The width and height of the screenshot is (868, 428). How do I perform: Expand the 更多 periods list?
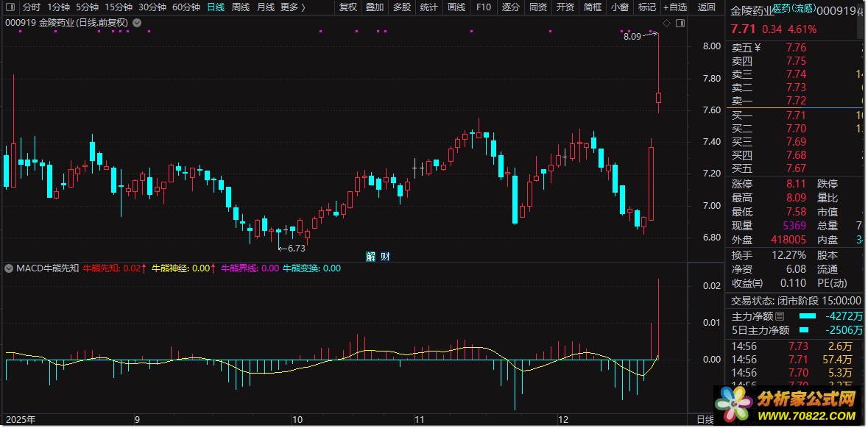292,7
